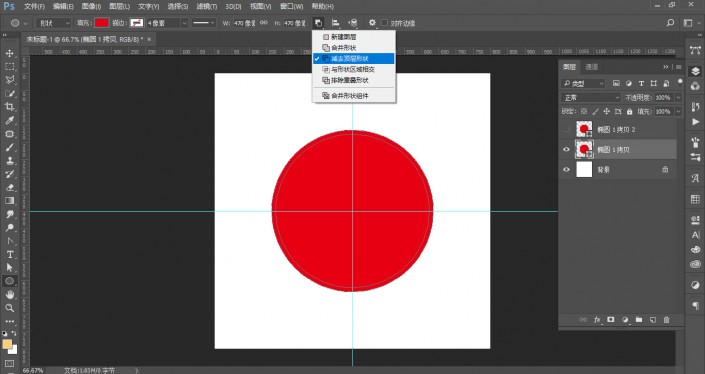Screen dimensions: 705x374
Task: Click the foreground color swatch in toolbar
Action: (x=7, y=344)
